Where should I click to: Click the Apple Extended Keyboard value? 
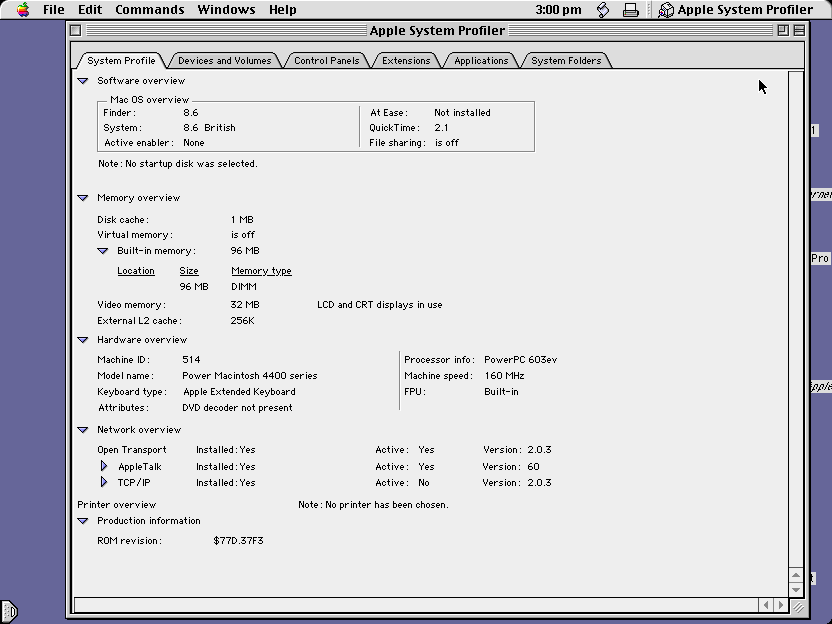239,392
